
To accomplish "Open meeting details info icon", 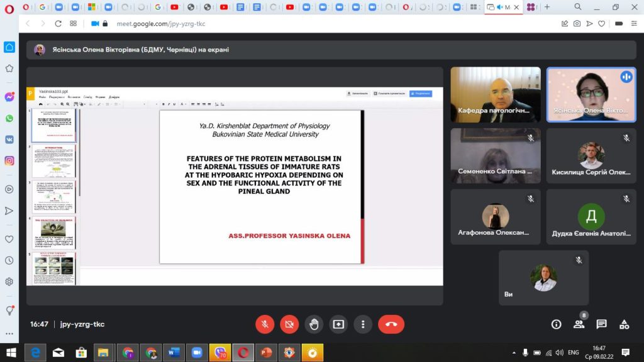I will (556, 324).
